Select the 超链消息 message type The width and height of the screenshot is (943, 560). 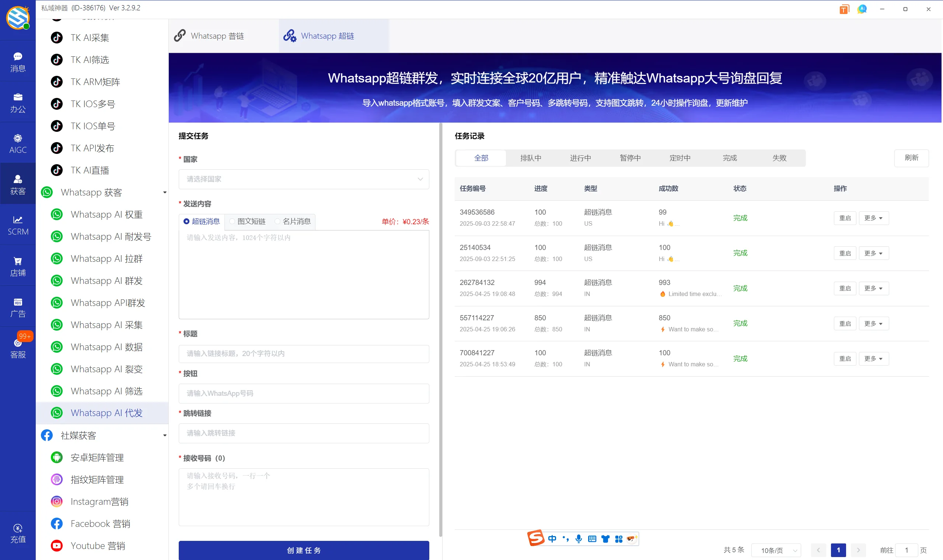[202, 222]
